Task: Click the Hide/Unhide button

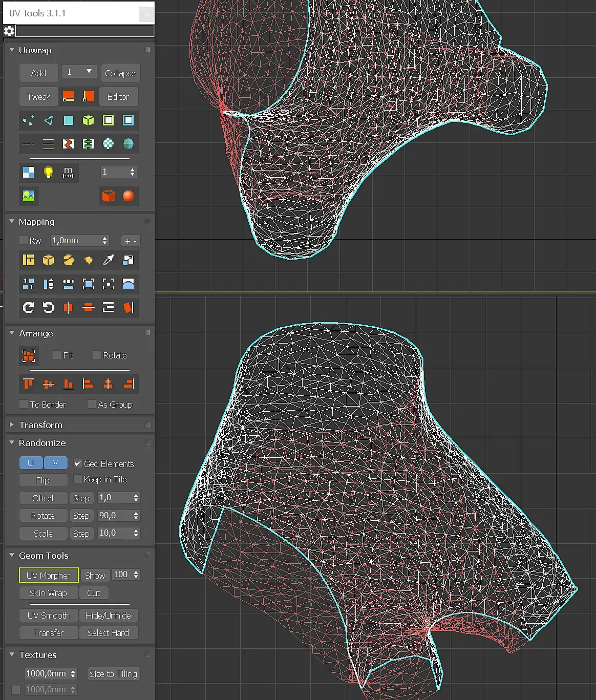Action: pyautogui.click(x=109, y=616)
